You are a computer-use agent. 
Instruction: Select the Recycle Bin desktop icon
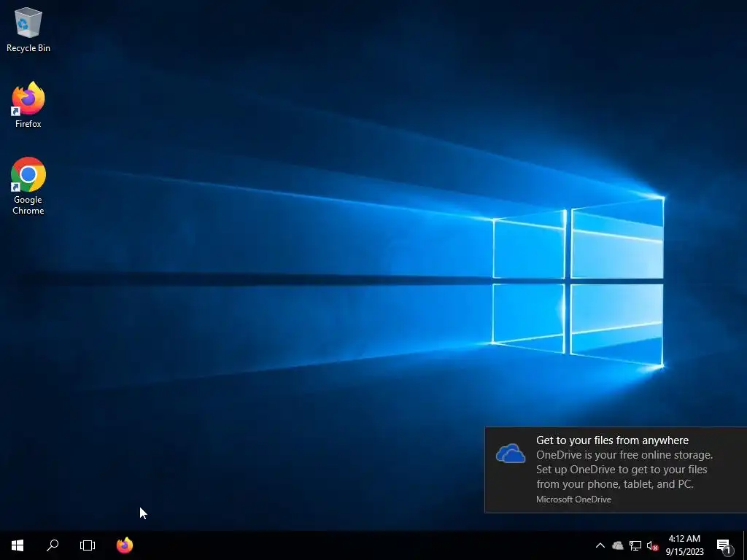coord(28,29)
